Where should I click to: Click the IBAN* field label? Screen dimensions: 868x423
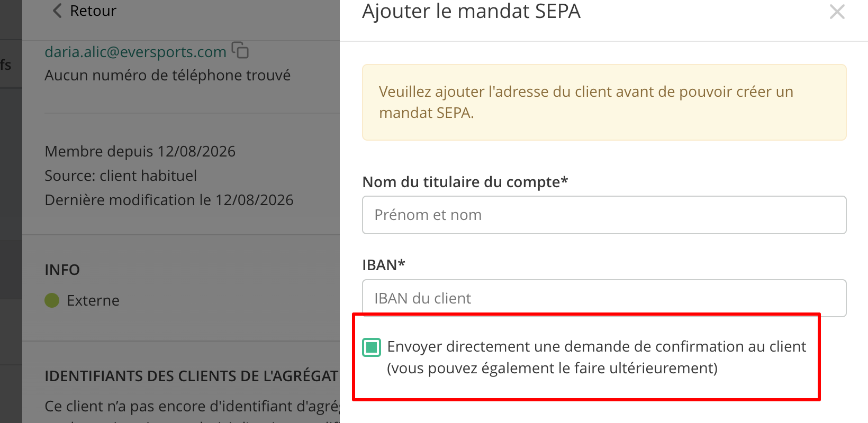pos(384,265)
